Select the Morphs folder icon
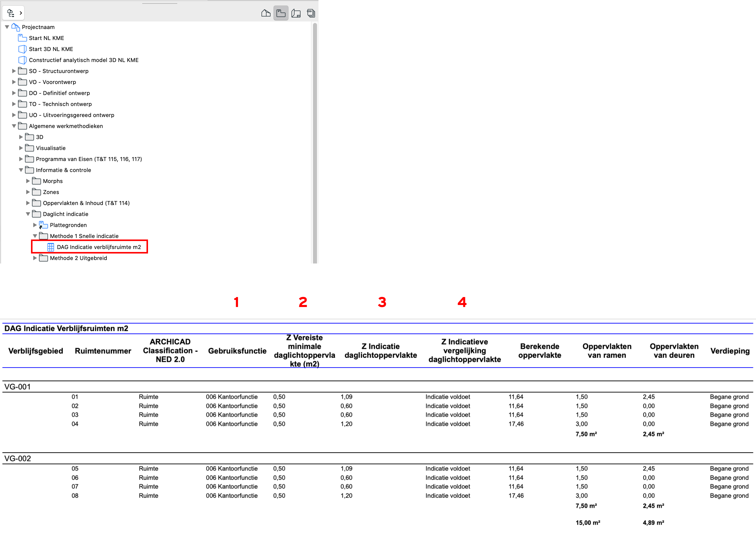Viewport: 756px width, 545px height. (36, 181)
